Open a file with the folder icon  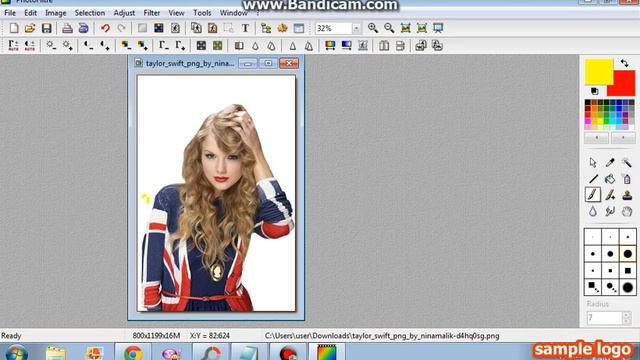(x=30, y=28)
